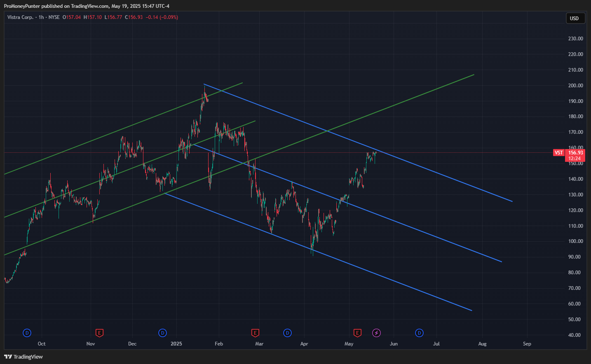Click the 200.00 price axis label

point(576,86)
